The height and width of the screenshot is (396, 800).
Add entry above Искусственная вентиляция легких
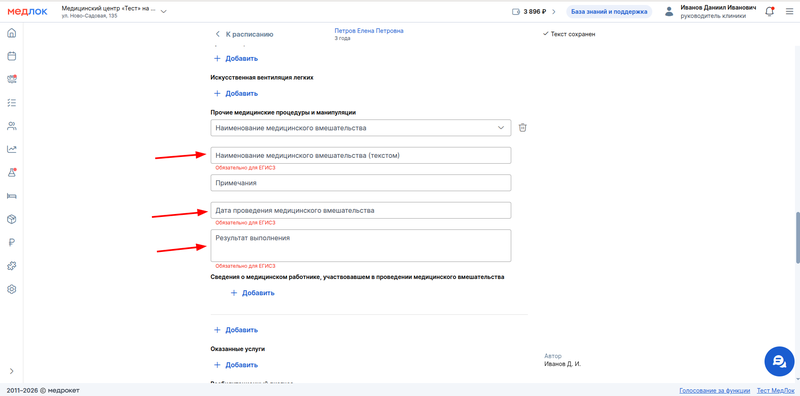point(236,59)
